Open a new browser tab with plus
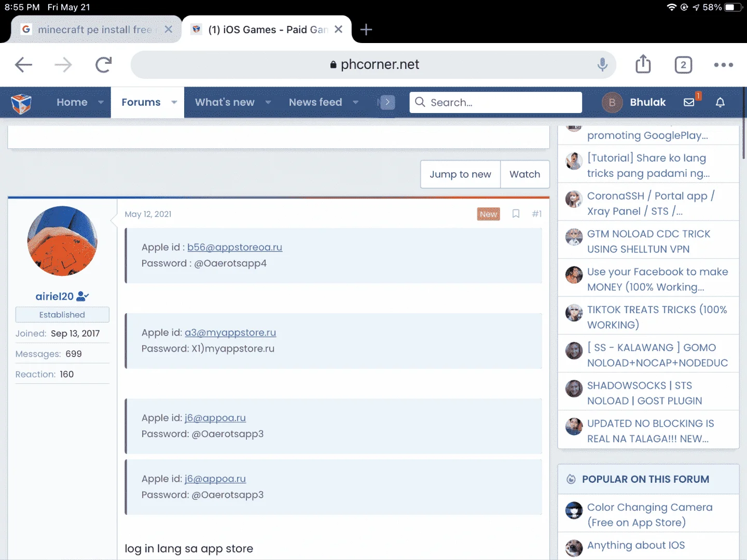This screenshot has height=560, width=747. coord(366,30)
